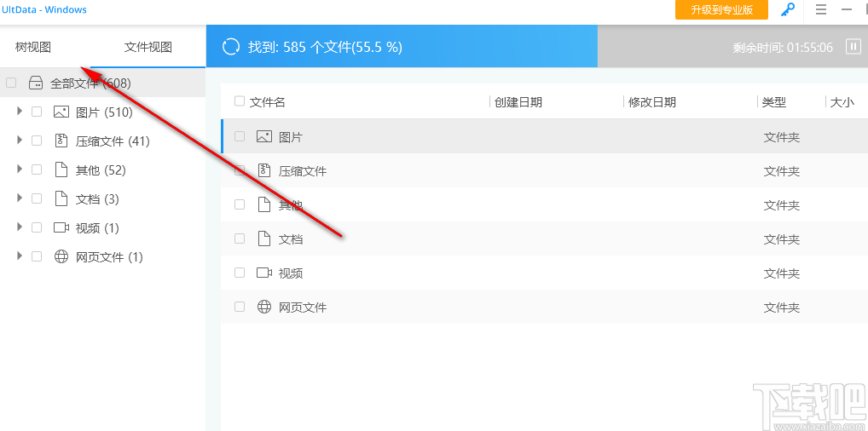Click the spinning scan progress icon

coord(230,47)
